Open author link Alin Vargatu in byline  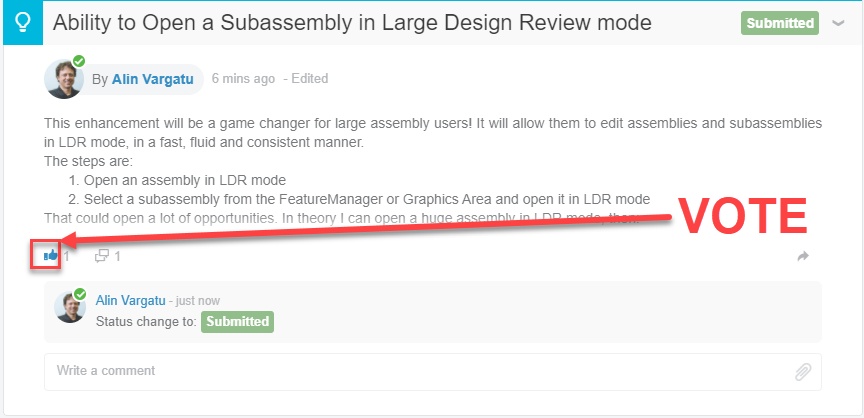pos(153,79)
